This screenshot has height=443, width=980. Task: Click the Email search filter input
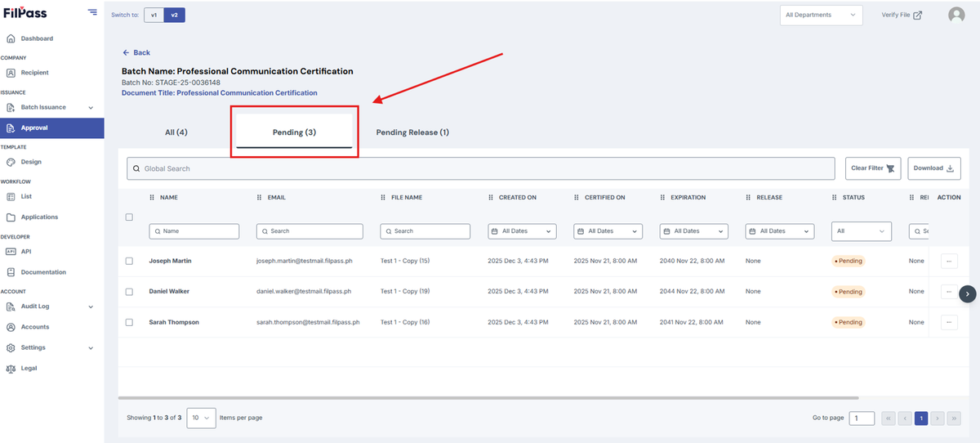pyautogui.click(x=310, y=231)
